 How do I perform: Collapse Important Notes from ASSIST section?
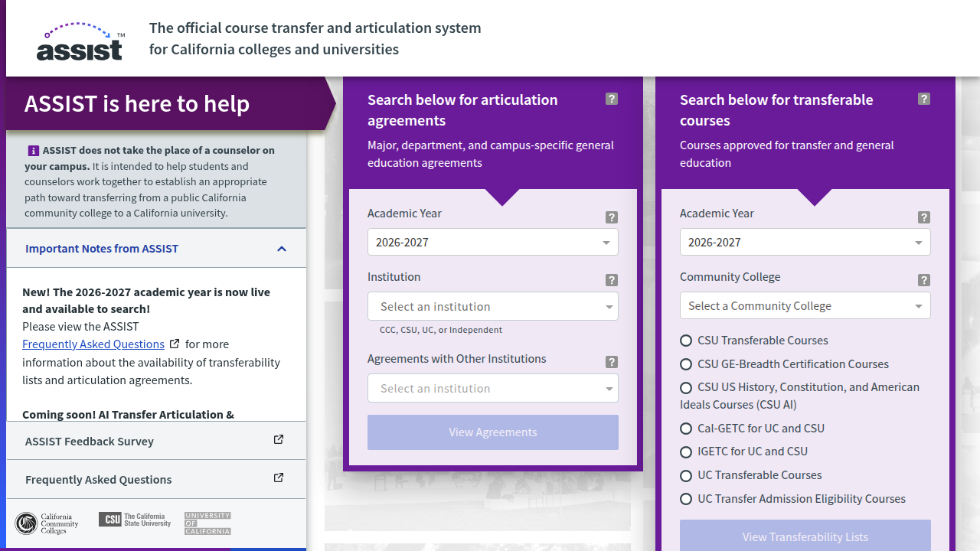pyautogui.click(x=282, y=249)
